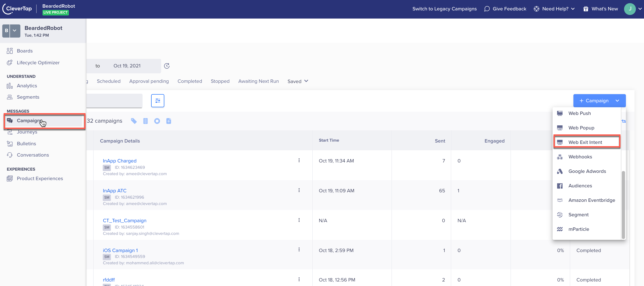Open Bulletins in the sidebar
This screenshot has width=644, height=286.
click(x=26, y=143)
